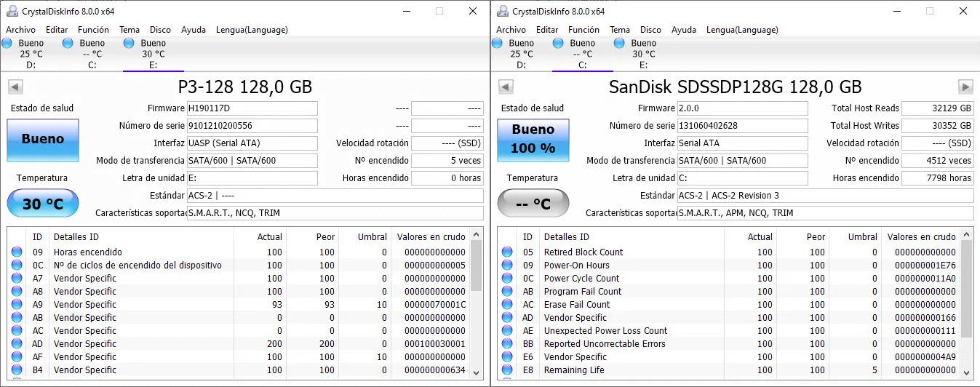980x387 pixels.
Task: Click status icon of row ID 0C in left window
Action: (x=17, y=266)
